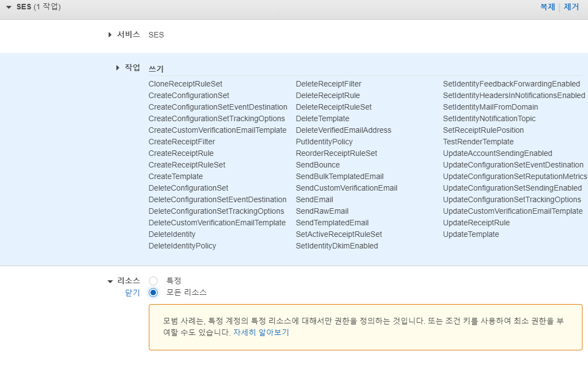The height and width of the screenshot is (368, 588).
Task: Click UpdateTemplate action
Action: (x=471, y=235)
